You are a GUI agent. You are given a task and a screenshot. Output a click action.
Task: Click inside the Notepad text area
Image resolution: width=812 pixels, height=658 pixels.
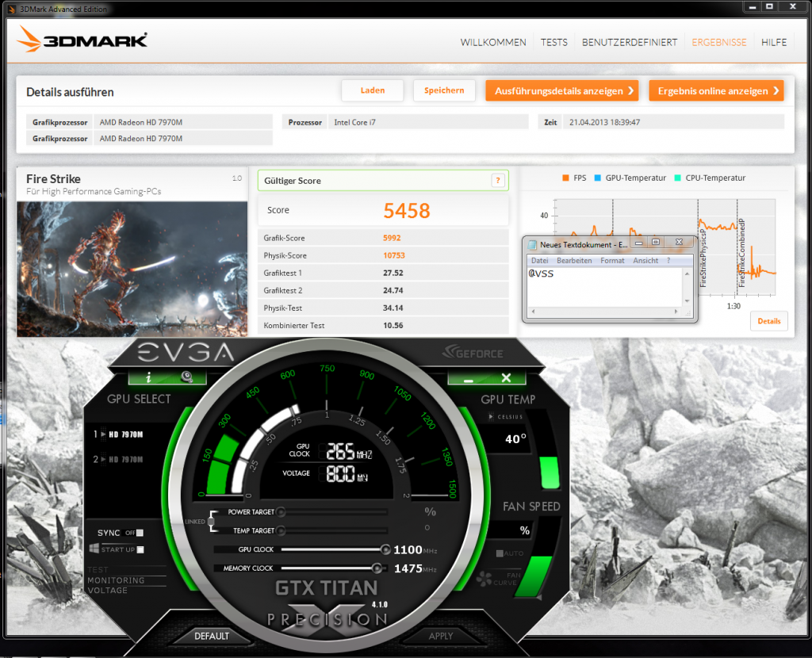coord(604,287)
